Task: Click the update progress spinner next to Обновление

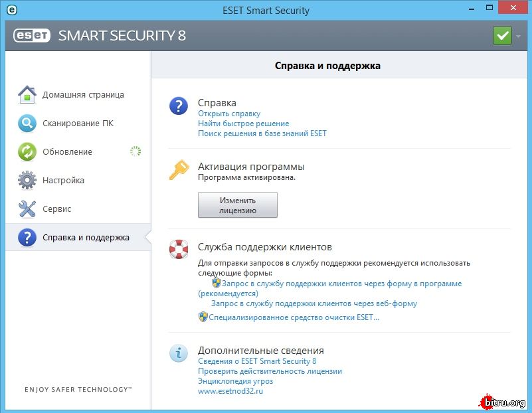Action: 135,151
